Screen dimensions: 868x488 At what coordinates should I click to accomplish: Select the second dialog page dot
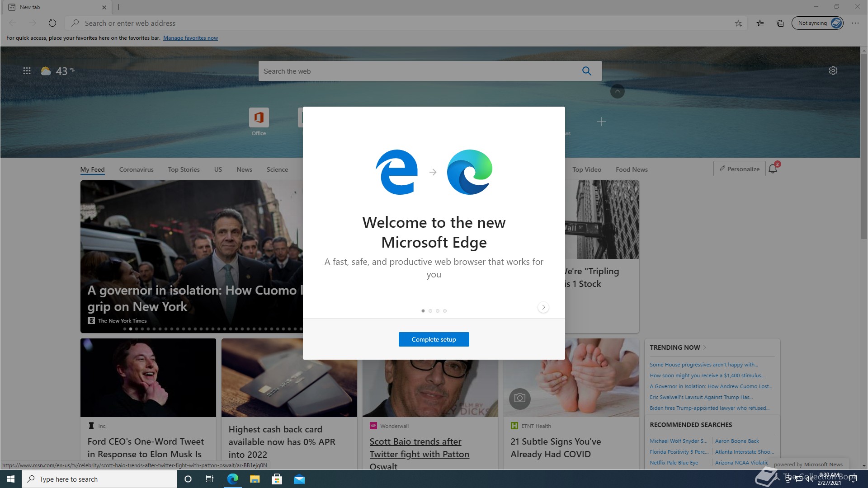tap(430, 311)
